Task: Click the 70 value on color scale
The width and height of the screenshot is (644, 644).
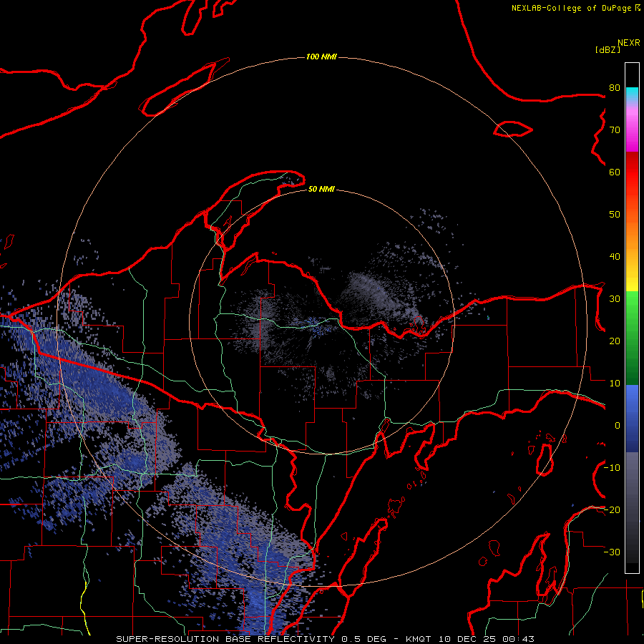Action: tap(615, 130)
